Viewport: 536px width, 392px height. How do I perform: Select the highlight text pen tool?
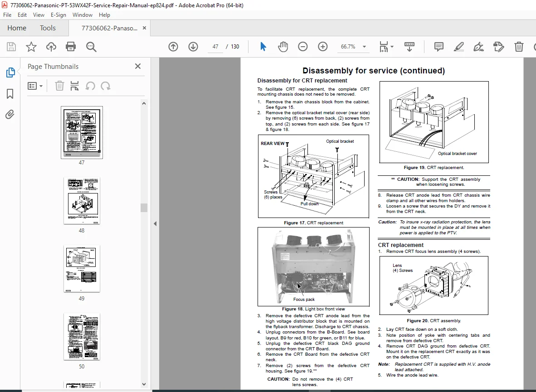point(459,47)
